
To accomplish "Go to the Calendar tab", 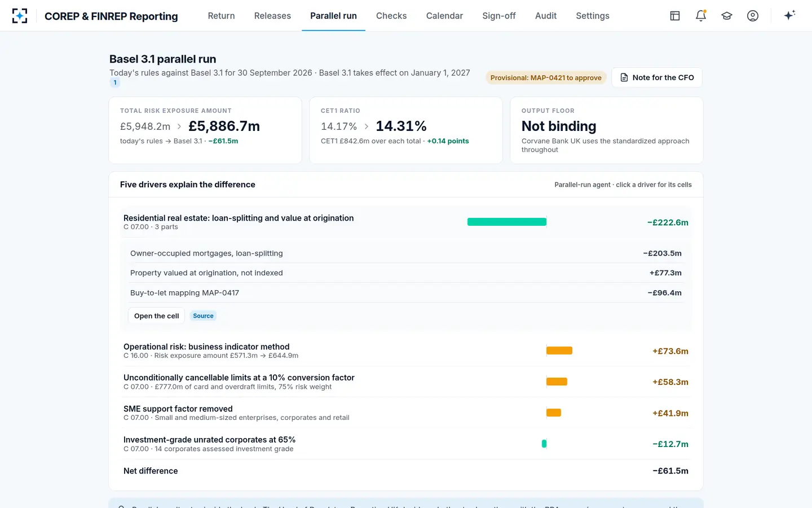I will [444, 16].
